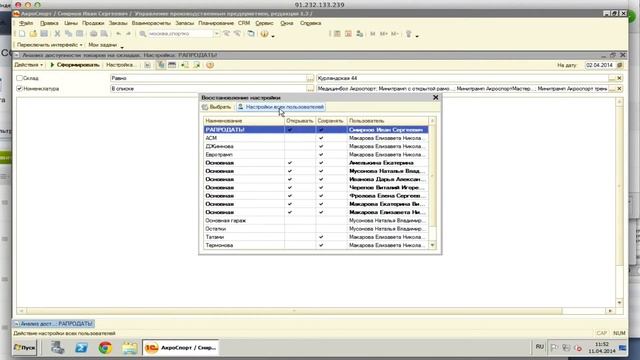Open the calendar icon in right toolbar

348,34
